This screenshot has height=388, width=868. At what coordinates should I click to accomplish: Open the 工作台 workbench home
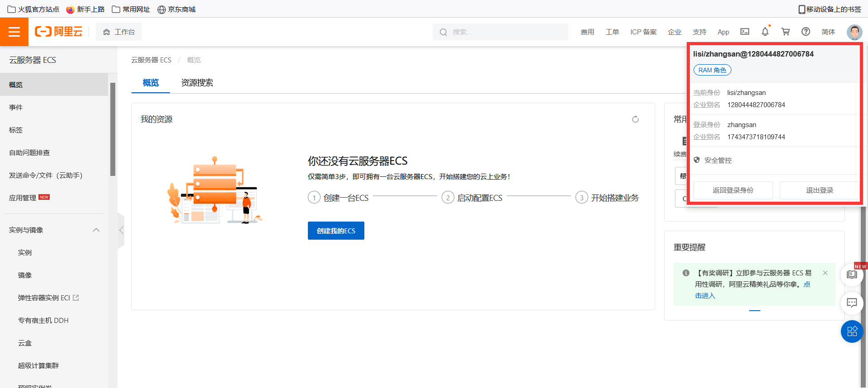point(119,32)
